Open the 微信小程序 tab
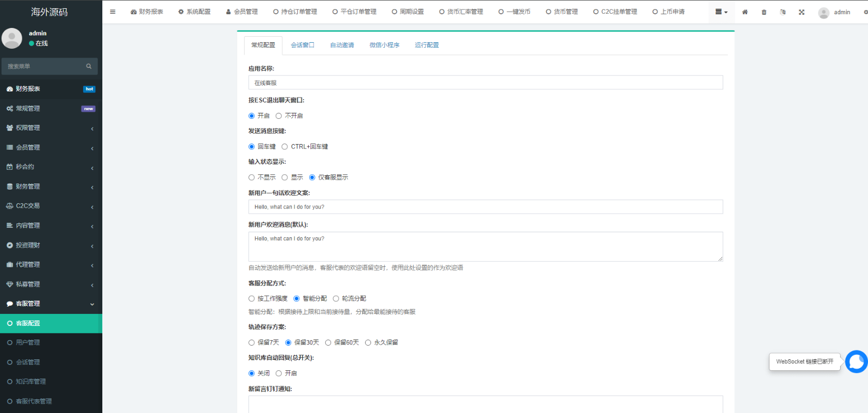Image resolution: width=868 pixels, height=413 pixels. coord(384,45)
